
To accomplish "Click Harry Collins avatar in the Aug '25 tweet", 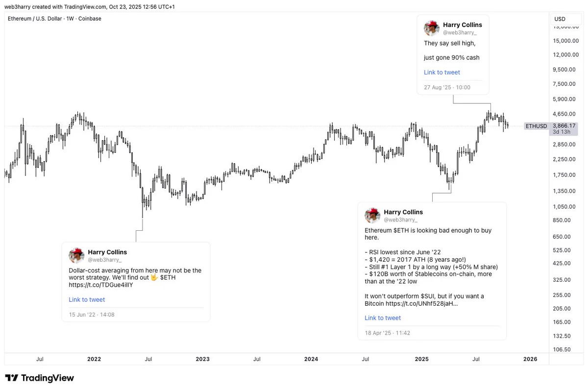I will tap(431, 28).
